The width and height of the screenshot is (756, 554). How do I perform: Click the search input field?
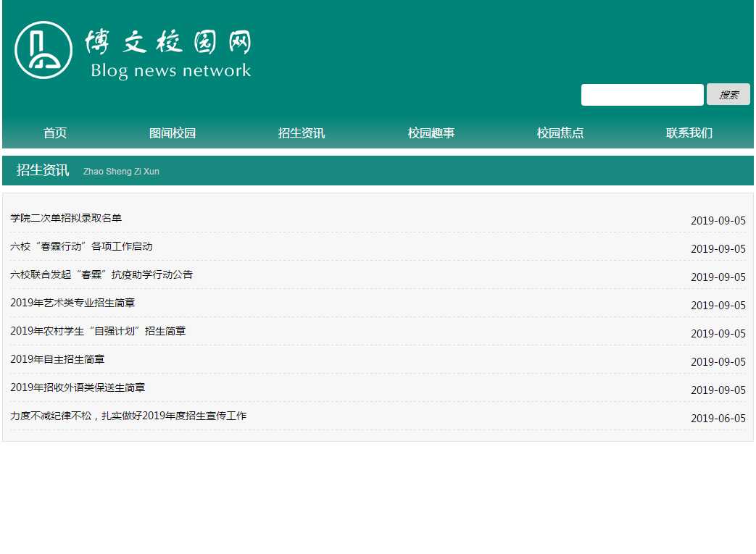coord(641,95)
